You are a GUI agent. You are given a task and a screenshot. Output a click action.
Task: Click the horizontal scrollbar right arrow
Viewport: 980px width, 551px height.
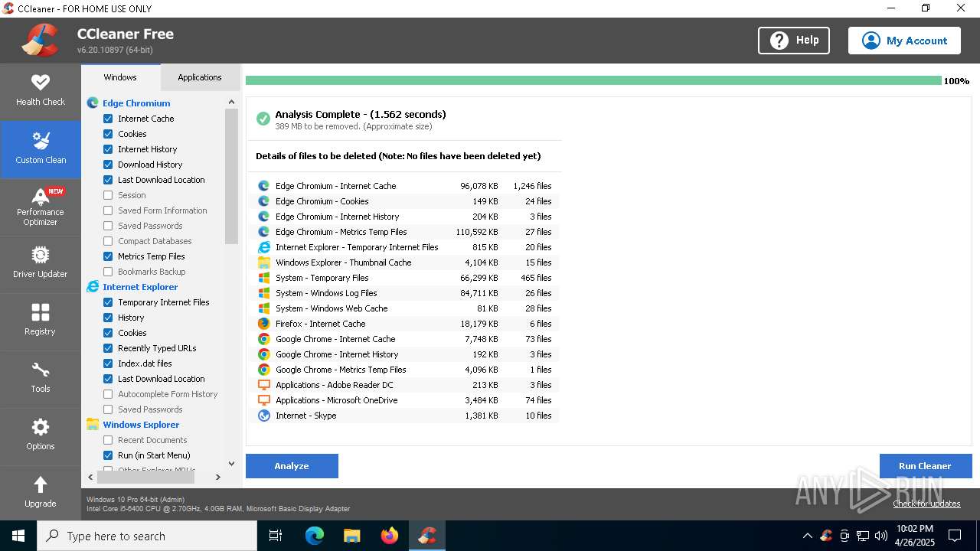coord(217,477)
